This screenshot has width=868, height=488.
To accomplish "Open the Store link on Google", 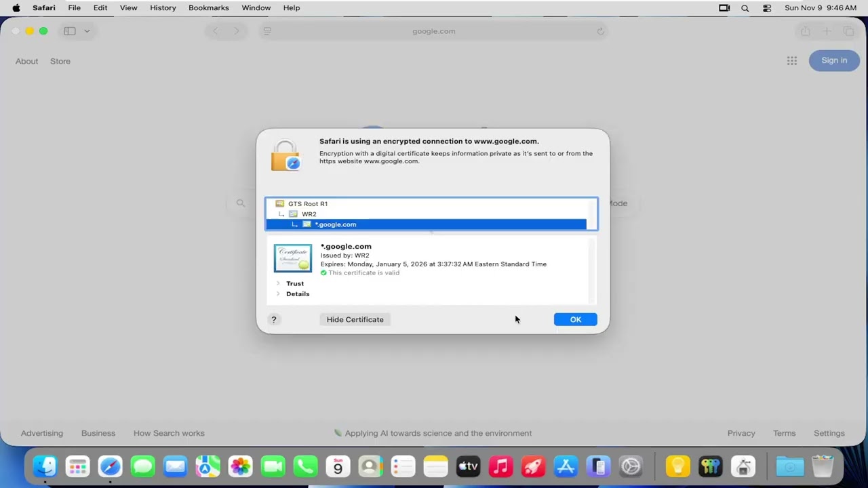I will tap(60, 61).
